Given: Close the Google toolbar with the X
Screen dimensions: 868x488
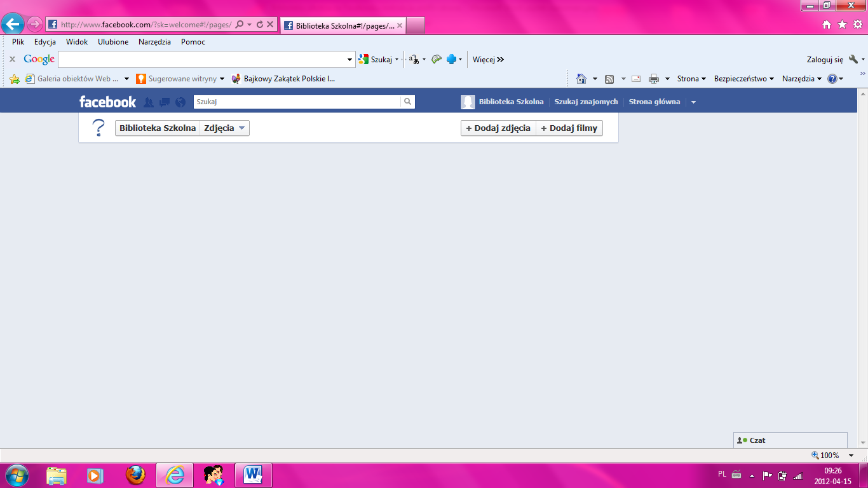Looking at the screenshot, I should point(12,59).
